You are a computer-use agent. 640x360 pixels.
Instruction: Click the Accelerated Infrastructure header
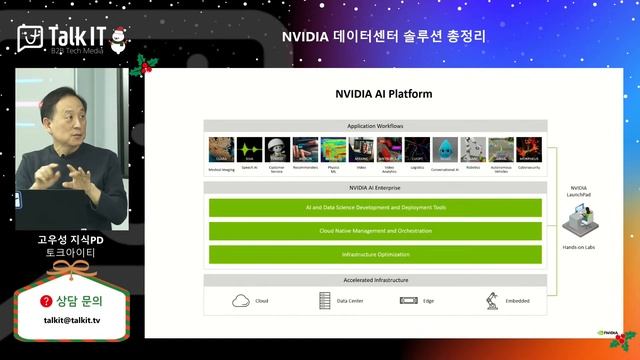click(x=375, y=280)
